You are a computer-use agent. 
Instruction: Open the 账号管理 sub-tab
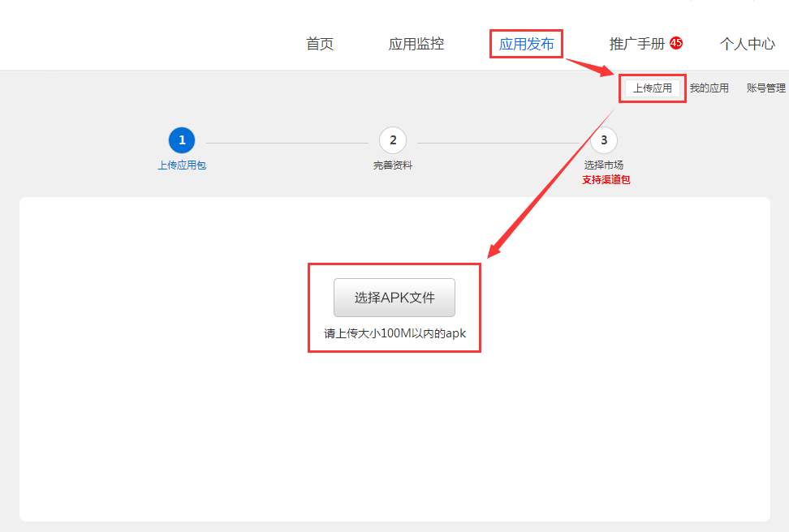(765, 88)
